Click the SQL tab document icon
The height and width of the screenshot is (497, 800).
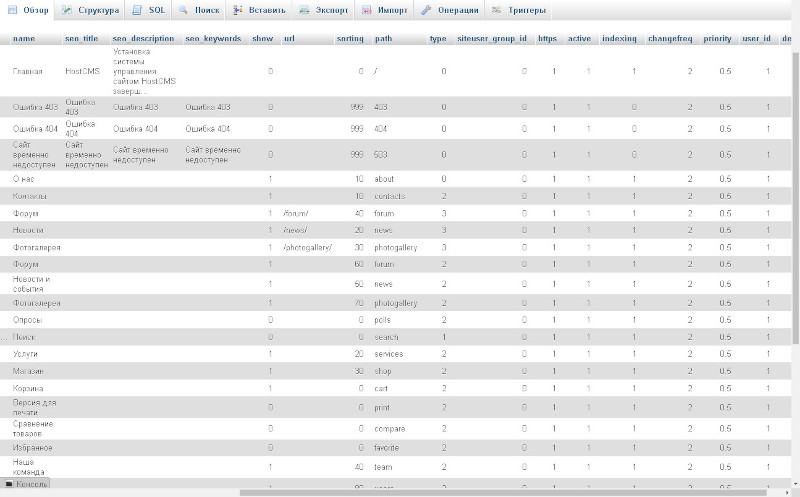tap(137, 10)
